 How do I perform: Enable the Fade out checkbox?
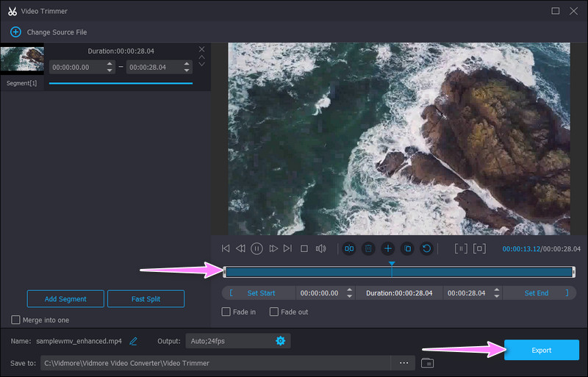tap(274, 312)
